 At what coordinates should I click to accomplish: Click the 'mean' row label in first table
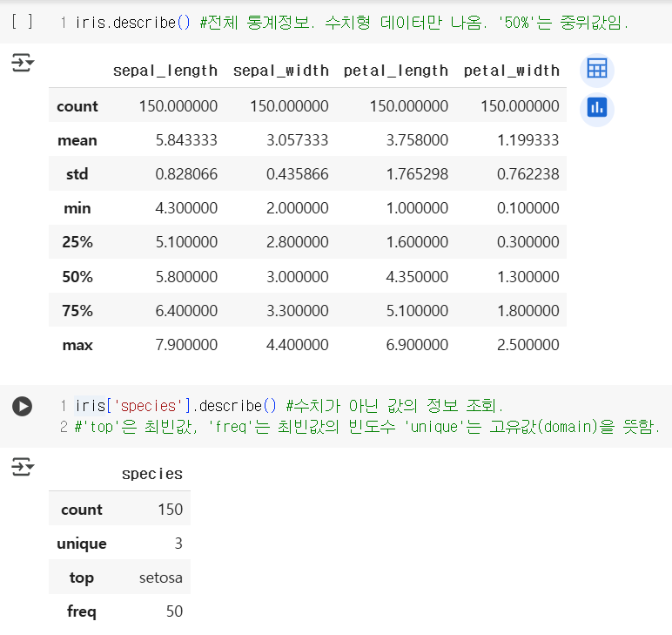[x=77, y=140]
